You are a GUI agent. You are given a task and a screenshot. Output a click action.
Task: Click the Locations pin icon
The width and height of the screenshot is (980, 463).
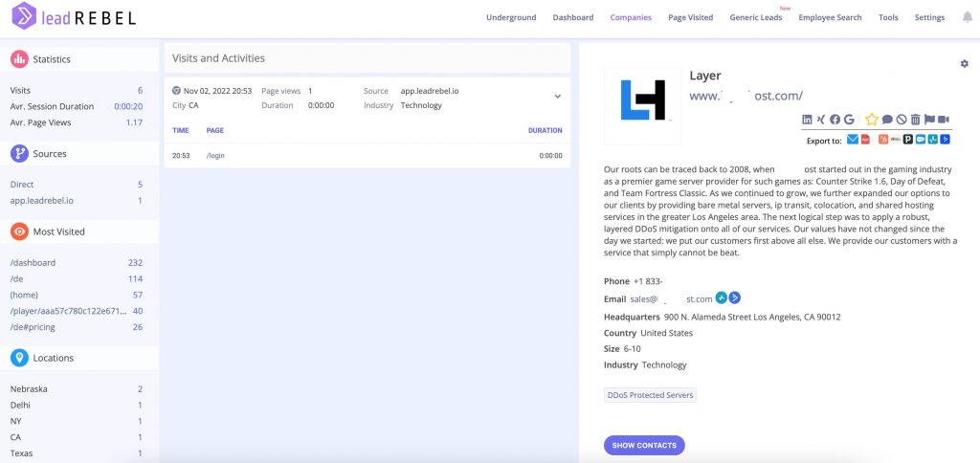(19, 358)
